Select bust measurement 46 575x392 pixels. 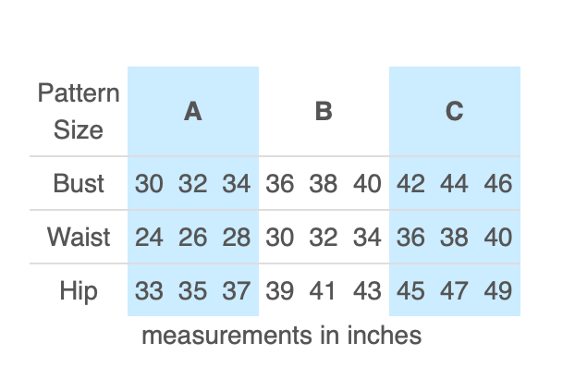click(498, 183)
